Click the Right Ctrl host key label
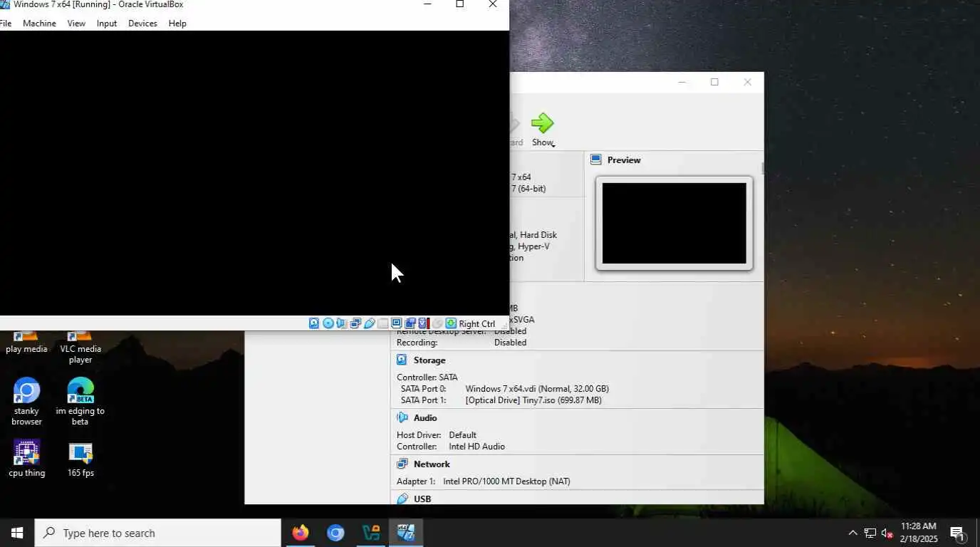Screen dimensions: 980x547 (x=477, y=323)
